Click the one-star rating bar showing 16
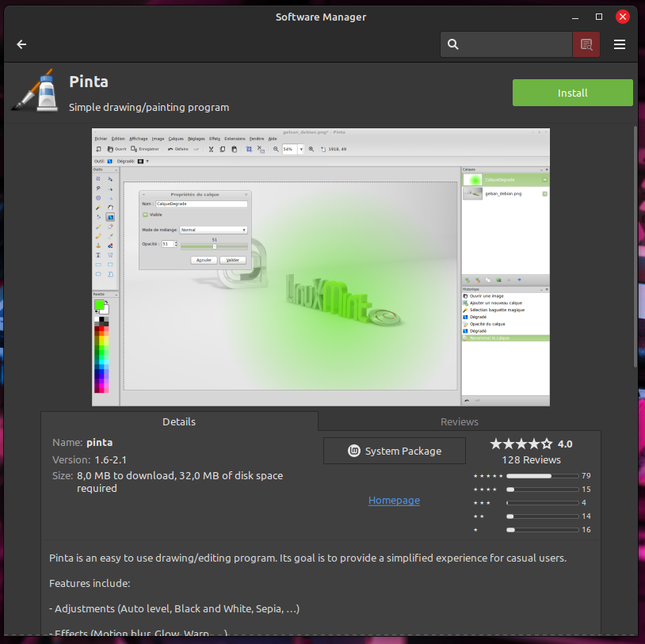 click(543, 530)
